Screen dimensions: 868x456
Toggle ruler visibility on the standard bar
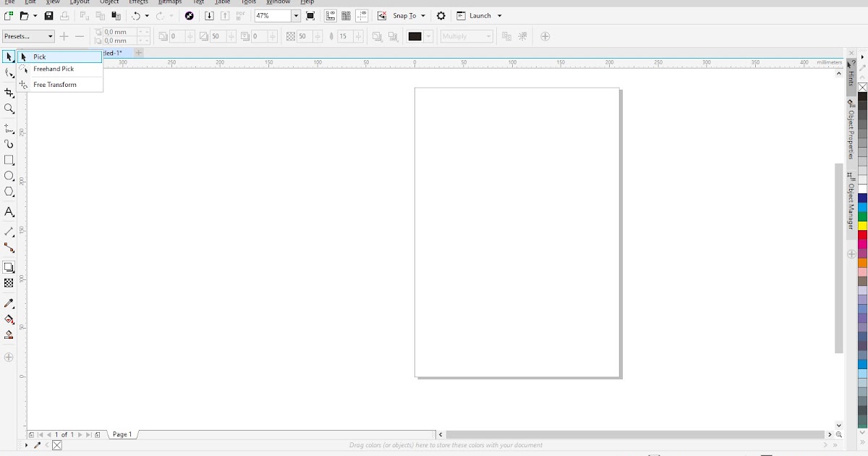pyautogui.click(x=331, y=15)
